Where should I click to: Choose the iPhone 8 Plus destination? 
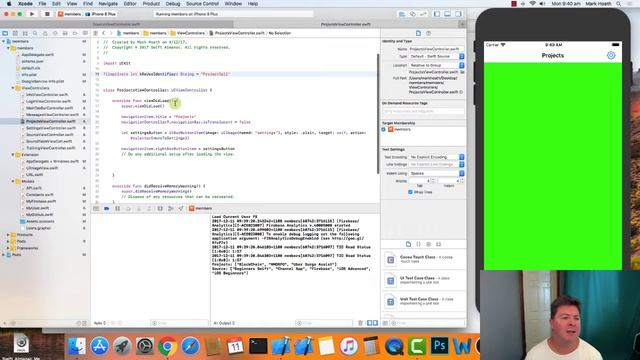tap(101, 14)
